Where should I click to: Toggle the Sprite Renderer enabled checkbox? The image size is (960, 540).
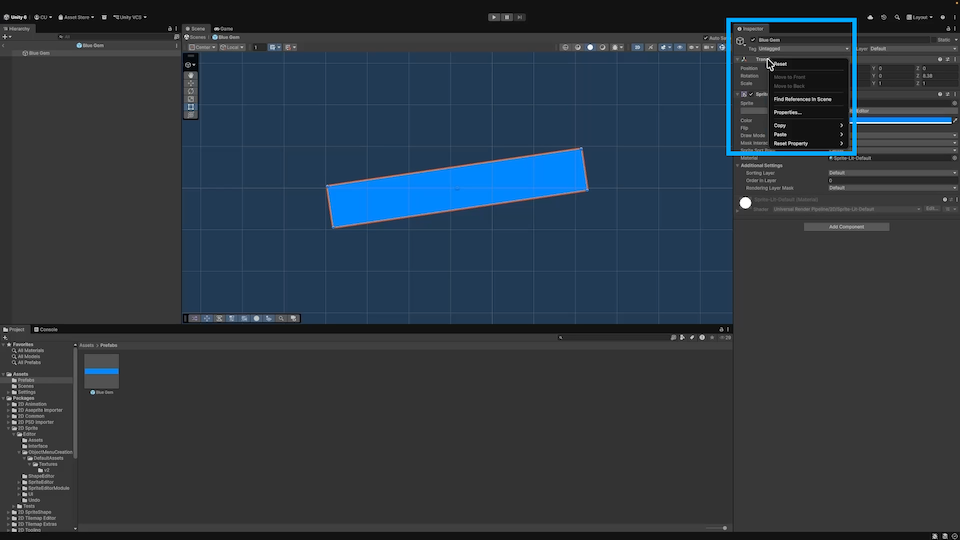[751, 94]
